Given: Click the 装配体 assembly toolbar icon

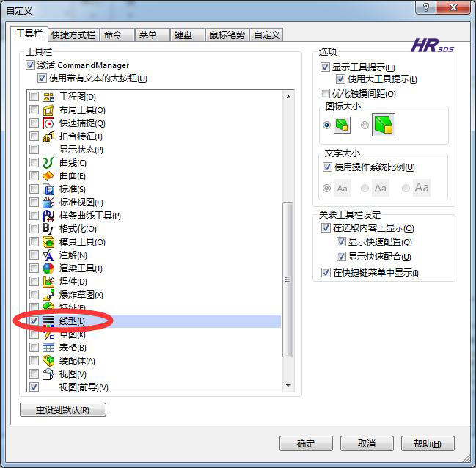Looking at the screenshot, I should (x=48, y=361).
